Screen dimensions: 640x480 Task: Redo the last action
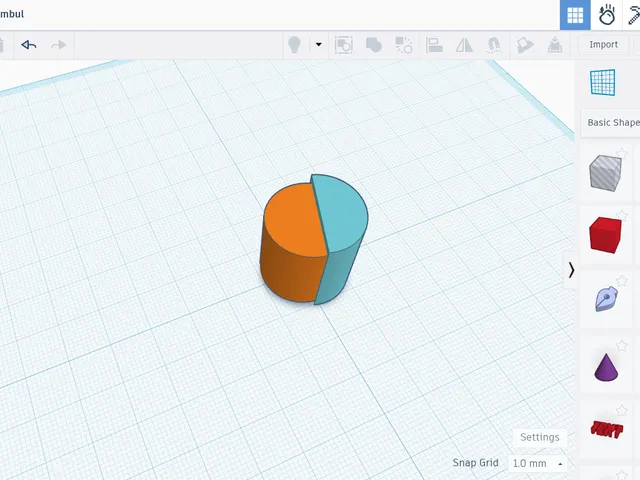58,44
